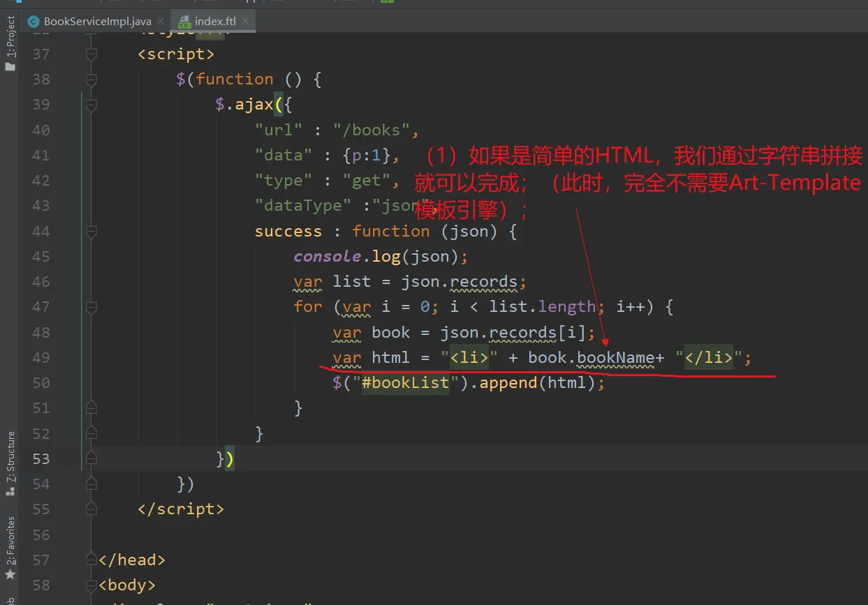
Task: Click the closing </script> tag text
Action: pyautogui.click(x=181, y=509)
